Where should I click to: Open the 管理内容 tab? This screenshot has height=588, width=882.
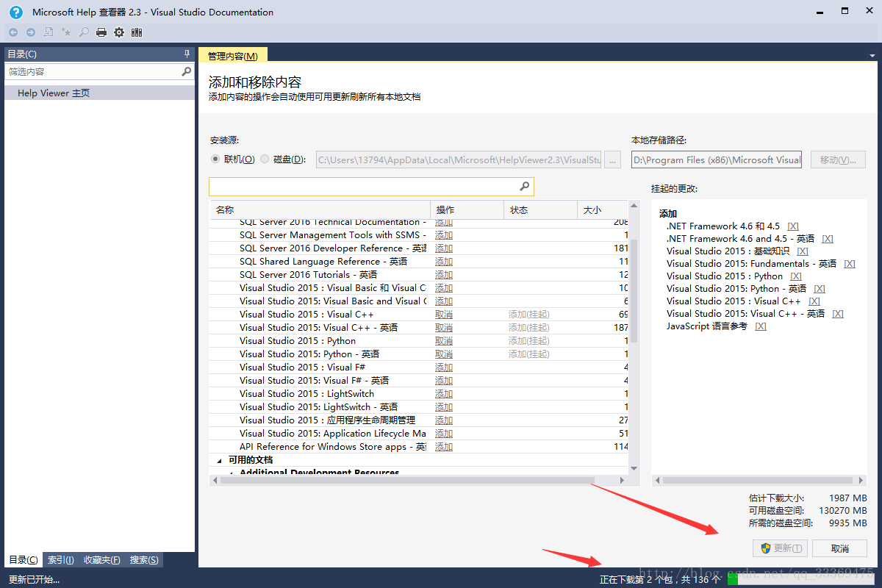tap(233, 56)
